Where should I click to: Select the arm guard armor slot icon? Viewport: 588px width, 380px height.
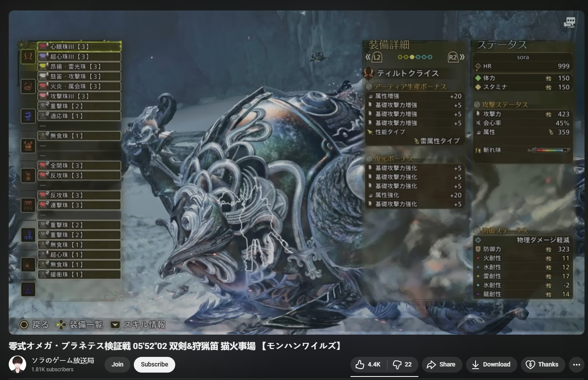click(28, 175)
